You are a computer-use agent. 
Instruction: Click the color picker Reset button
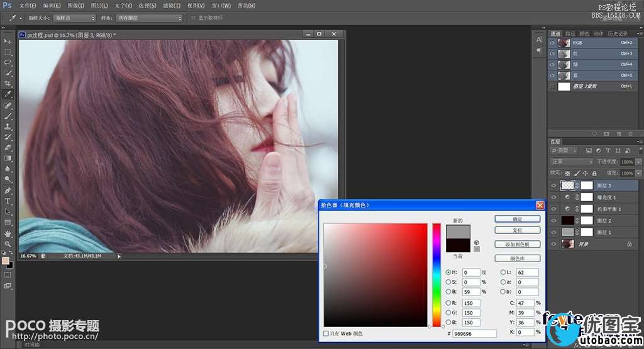518,230
